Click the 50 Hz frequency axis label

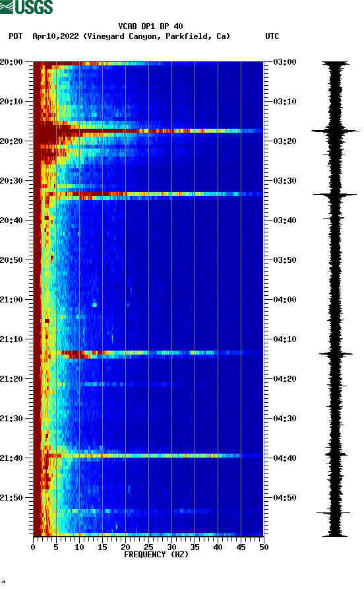point(264,547)
